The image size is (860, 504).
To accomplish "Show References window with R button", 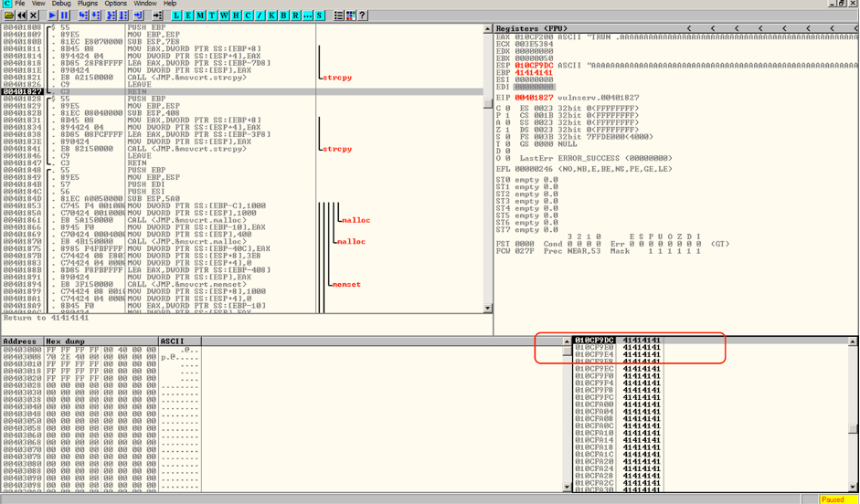I will [295, 16].
